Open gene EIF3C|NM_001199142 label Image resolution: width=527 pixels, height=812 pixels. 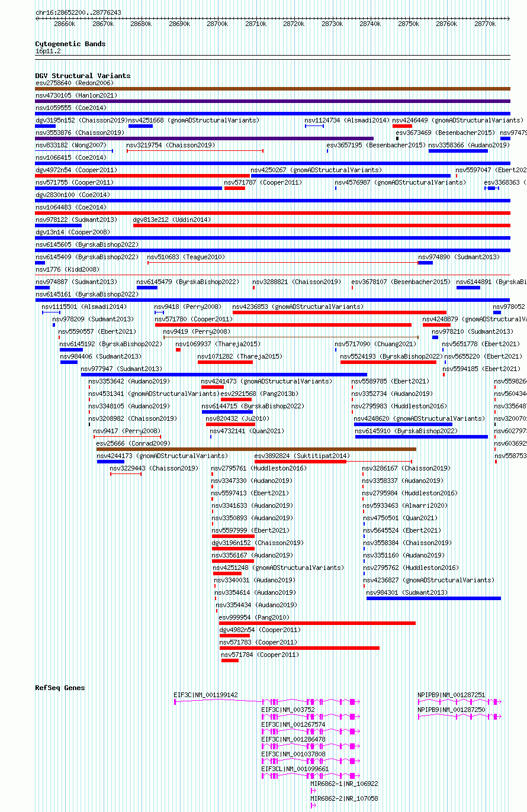(x=206, y=695)
